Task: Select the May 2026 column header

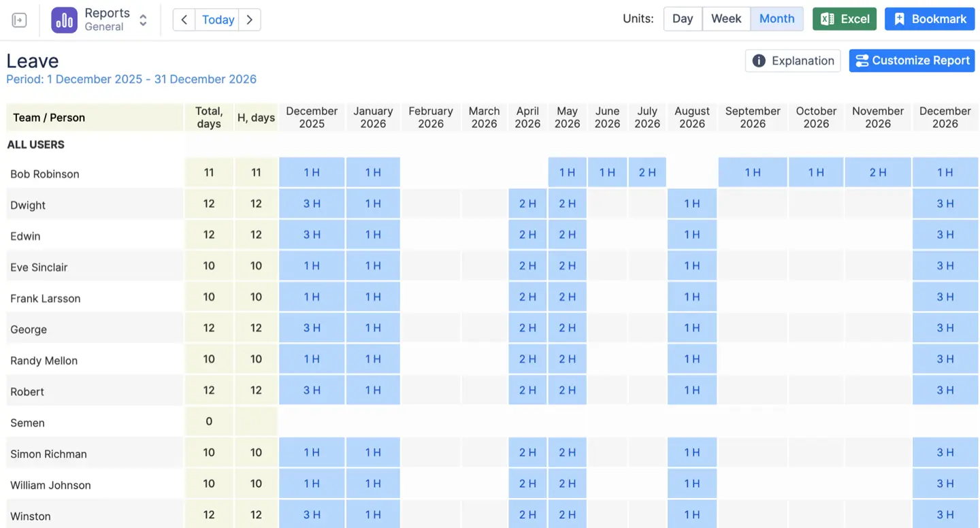Action: tap(567, 117)
